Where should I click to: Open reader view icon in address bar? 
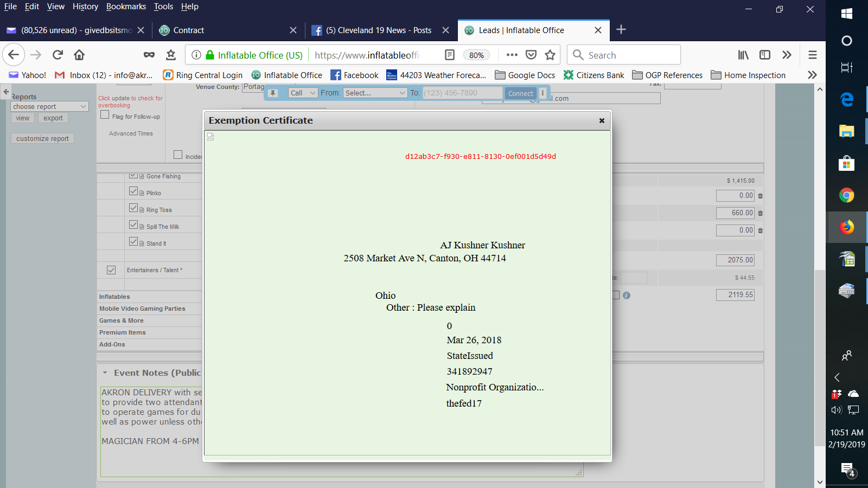coord(449,55)
